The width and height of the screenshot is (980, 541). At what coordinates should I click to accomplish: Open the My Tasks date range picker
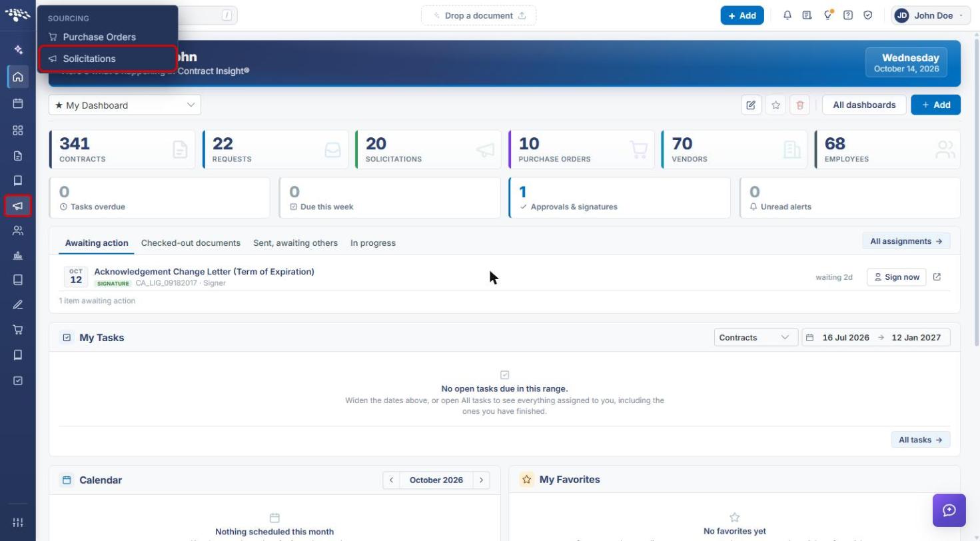click(876, 338)
